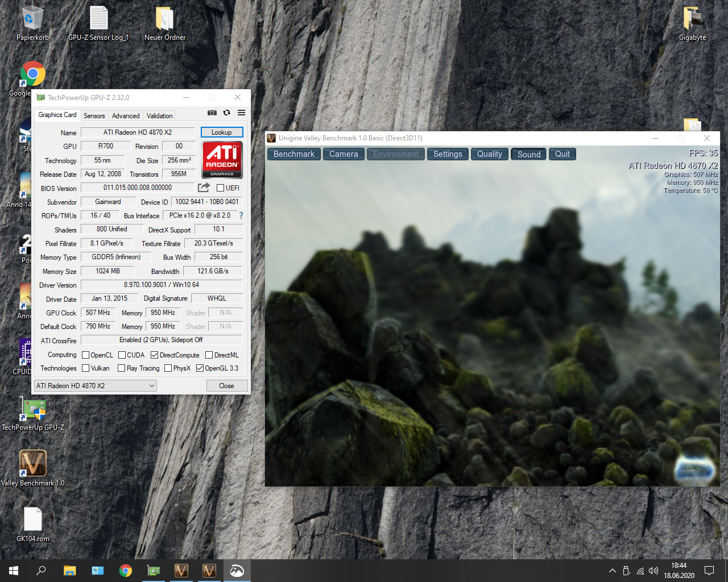Open Valley Benchmark 1.0 desktop shortcut
Screen dimensions: 728x582
click(33, 468)
